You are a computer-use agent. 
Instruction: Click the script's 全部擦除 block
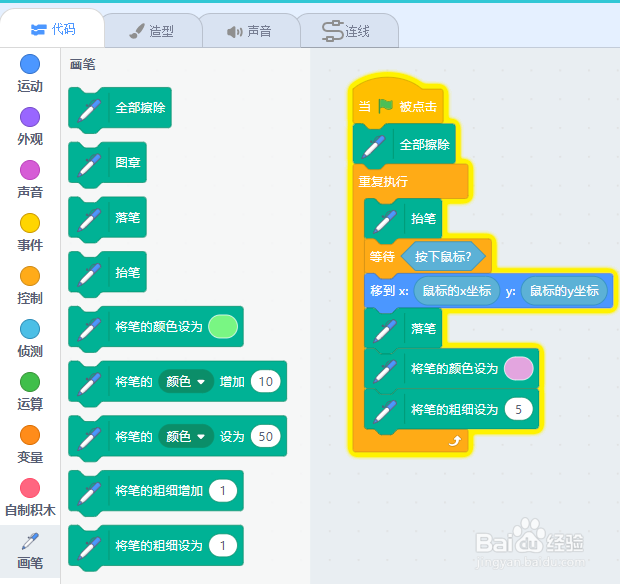[x=404, y=144]
